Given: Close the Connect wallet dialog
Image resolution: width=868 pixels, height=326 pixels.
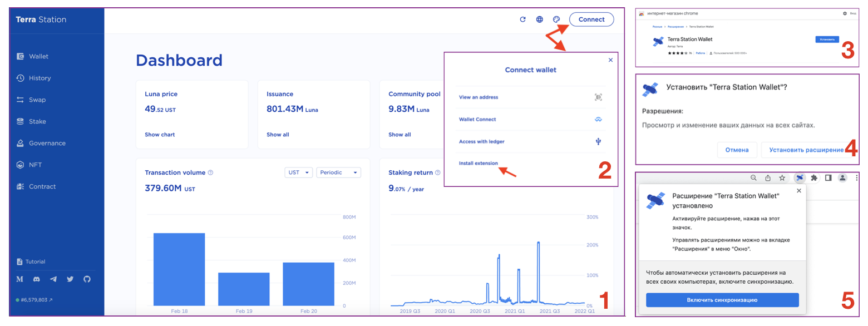Looking at the screenshot, I should 610,60.
